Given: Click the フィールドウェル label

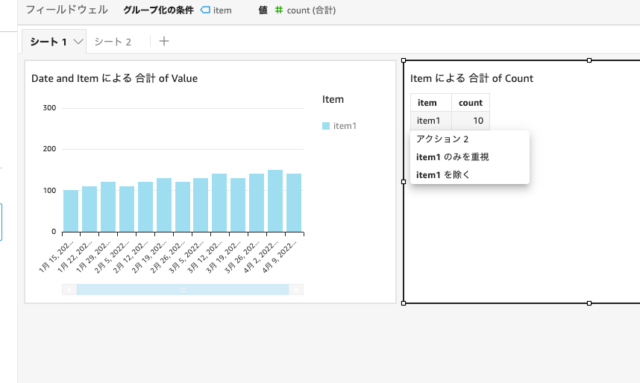Looking at the screenshot, I should pos(67,10).
